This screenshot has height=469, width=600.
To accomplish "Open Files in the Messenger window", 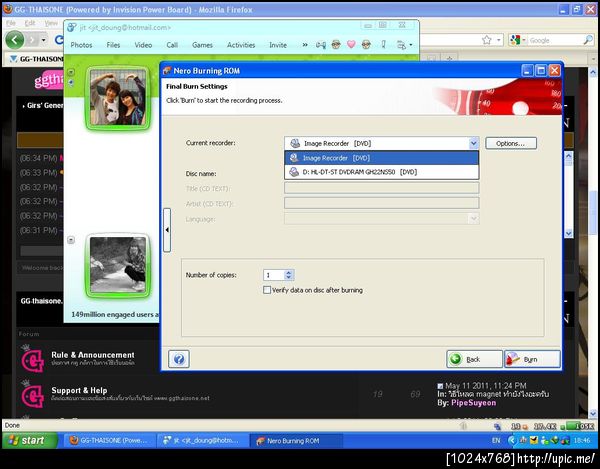I will [113, 45].
